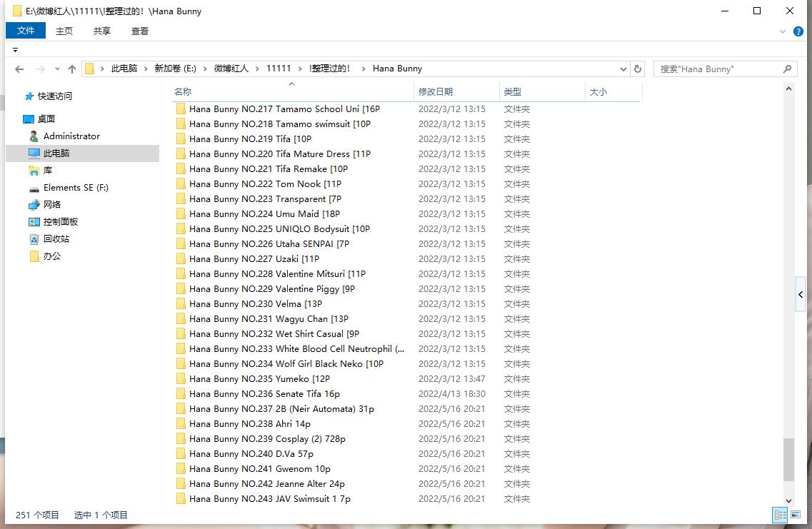Sort by 名称 column header
The height and width of the screenshot is (529, 812).
[293, 91]
